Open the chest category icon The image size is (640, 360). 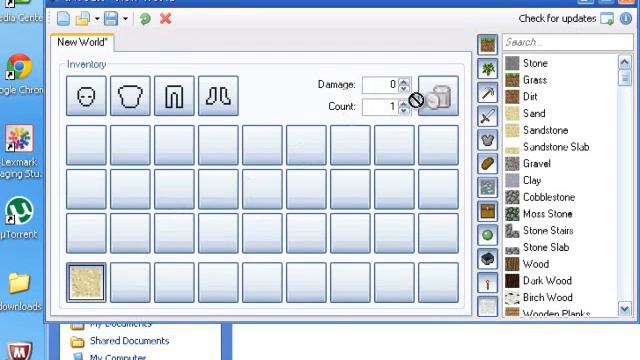pos(488,211)
